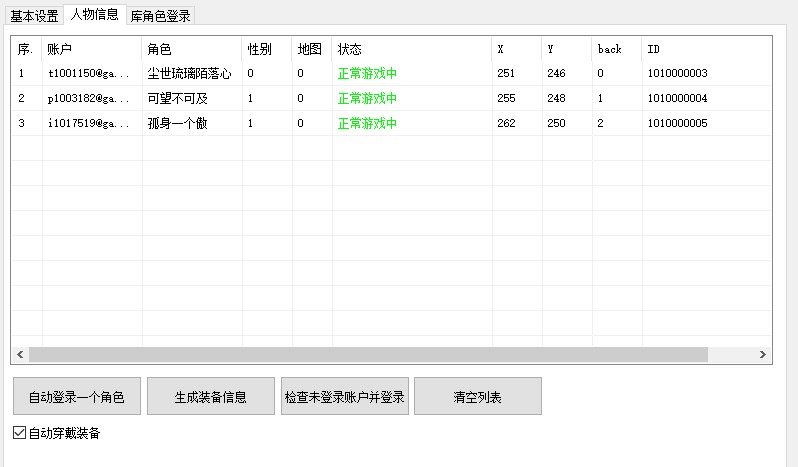798x467 pixels.
Task: Click the 性别 column header
Action: pos(267,49)
